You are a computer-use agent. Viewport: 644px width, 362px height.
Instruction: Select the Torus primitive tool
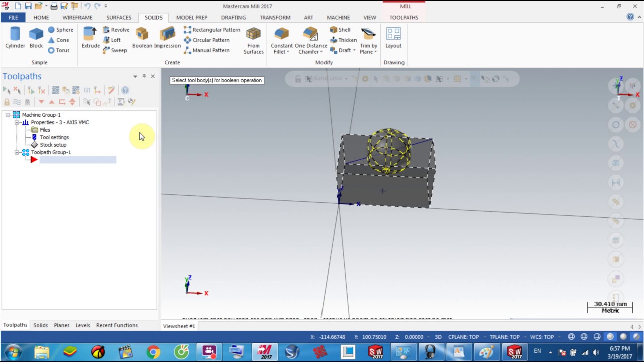pos(59,50)
